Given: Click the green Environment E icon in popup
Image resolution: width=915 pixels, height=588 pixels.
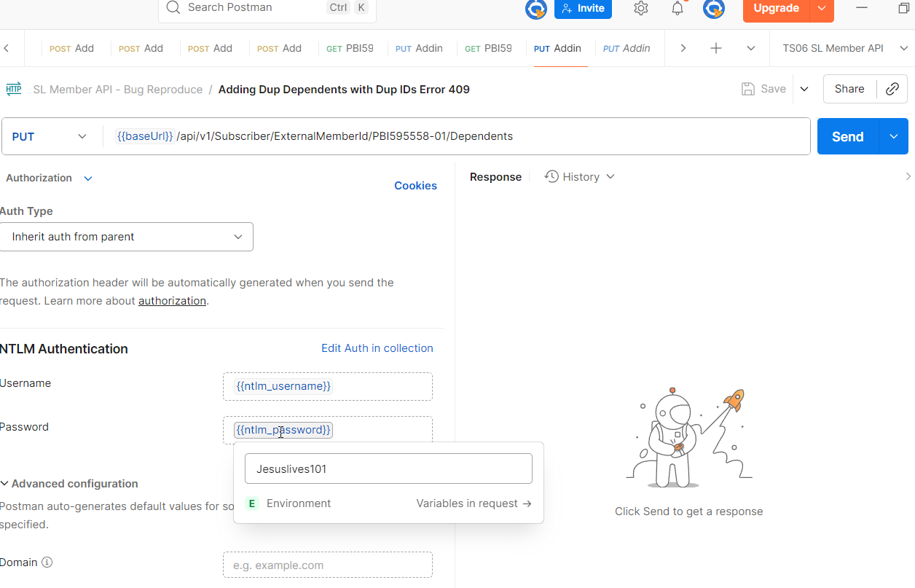Looking at the screenshot, I should pyautogui.click(x=251, y=503).
